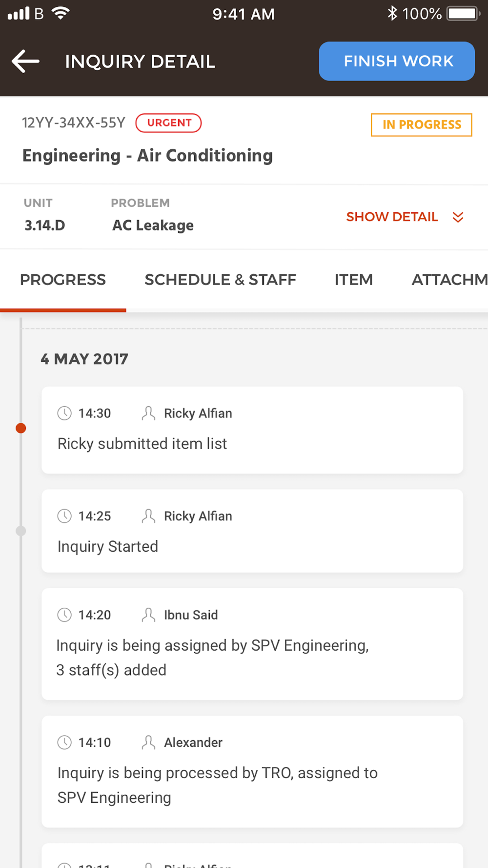The width and height of the screenshot is (488, 868).
Task: Tap the back arrow icon
Action: point(26,62)
